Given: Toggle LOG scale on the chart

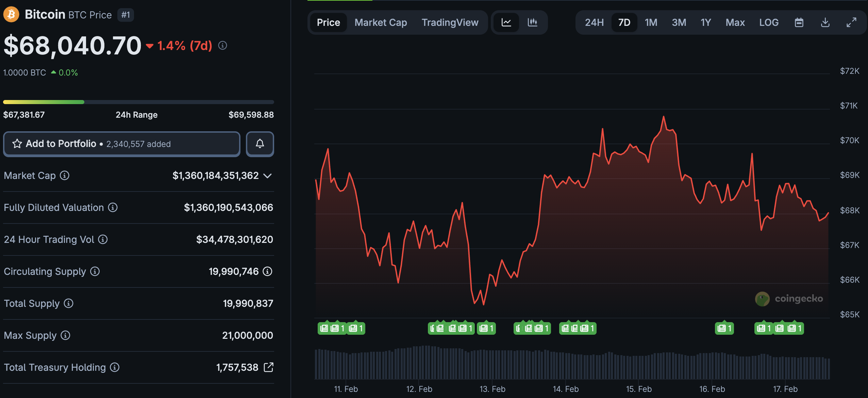Looking at the screenshot, I should tap(769, 22).
